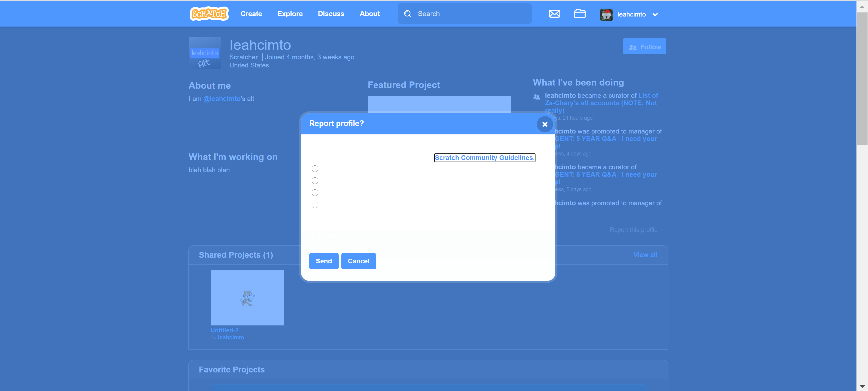Open the Scratch Community Guidelines link

pyautogui.click(x=484, y=157)
